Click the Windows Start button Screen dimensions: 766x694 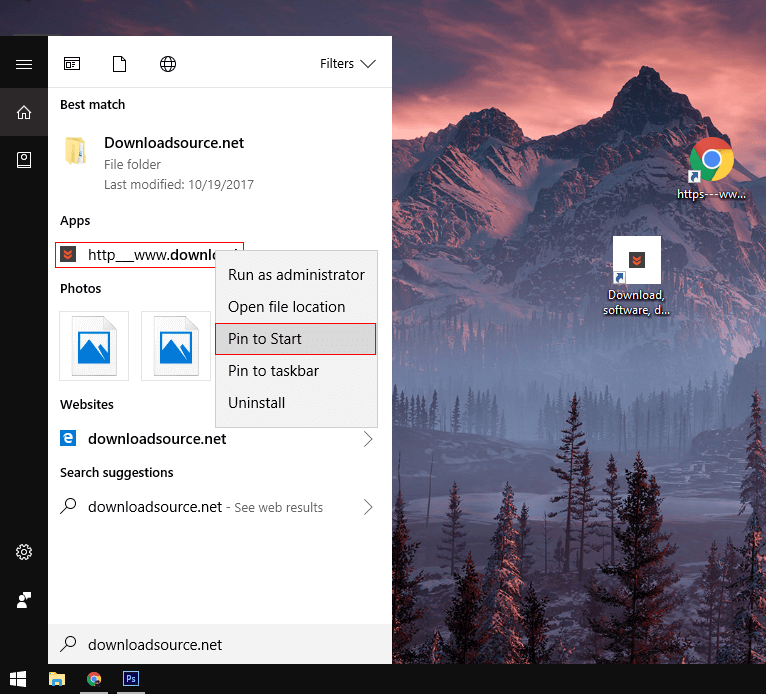coord(18,679)
